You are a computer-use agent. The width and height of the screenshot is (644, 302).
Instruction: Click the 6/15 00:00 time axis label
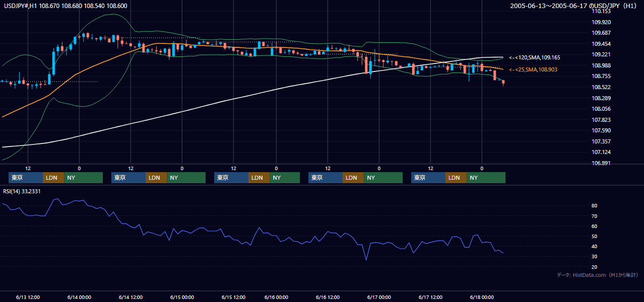pyautogui.click(x=182, y=297)
